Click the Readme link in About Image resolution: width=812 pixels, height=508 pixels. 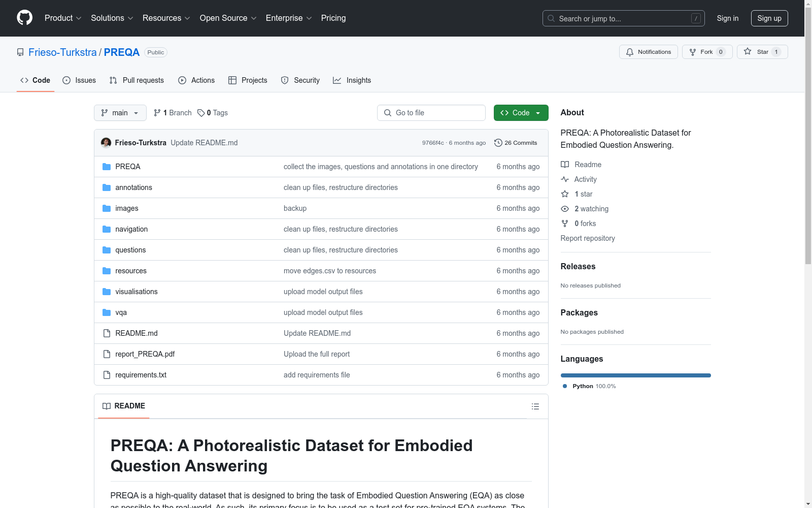tap(581, 165)
